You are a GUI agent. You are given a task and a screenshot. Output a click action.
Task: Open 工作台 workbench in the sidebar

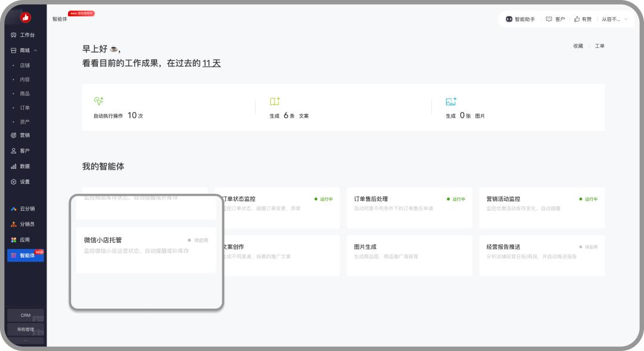(24, 35)
